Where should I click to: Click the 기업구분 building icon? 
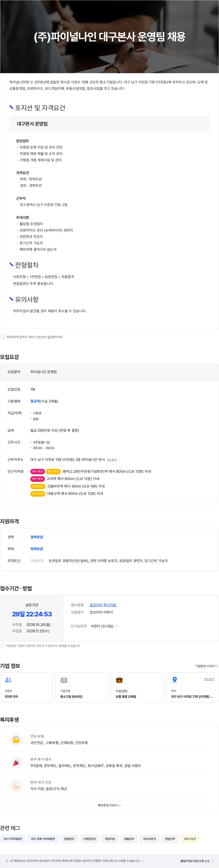coord(64,680)
